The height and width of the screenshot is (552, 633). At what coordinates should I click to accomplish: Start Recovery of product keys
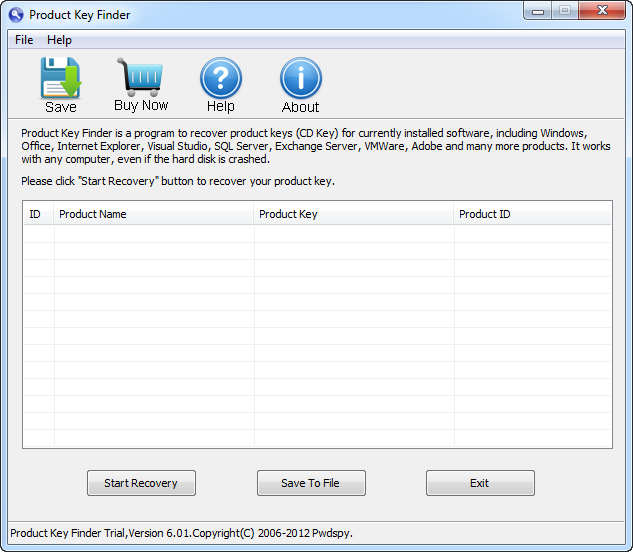pos(141,483)
